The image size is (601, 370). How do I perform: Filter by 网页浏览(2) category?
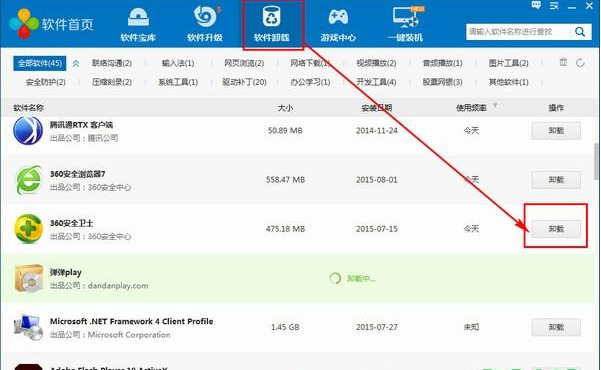[x=244, y=63]
